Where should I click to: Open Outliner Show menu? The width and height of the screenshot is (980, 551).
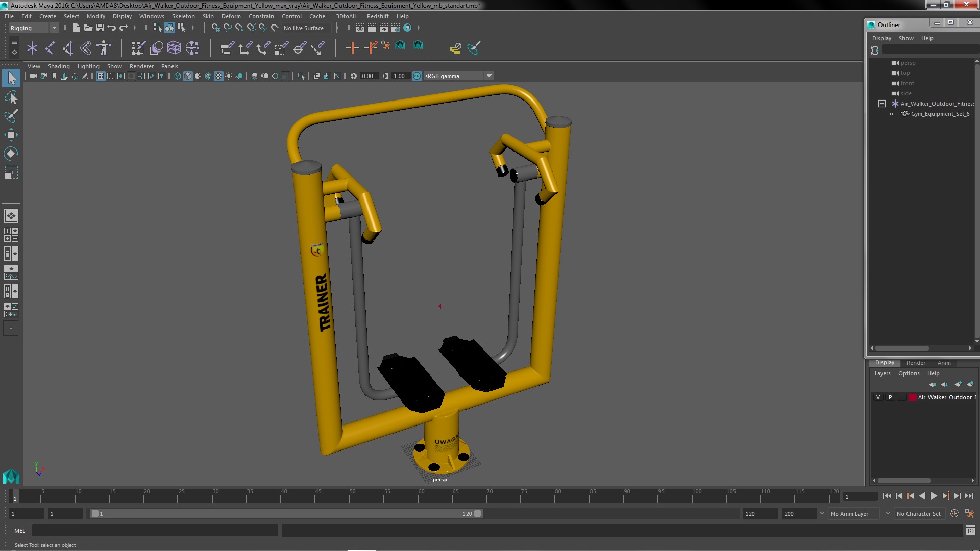[x=906, y=38]
